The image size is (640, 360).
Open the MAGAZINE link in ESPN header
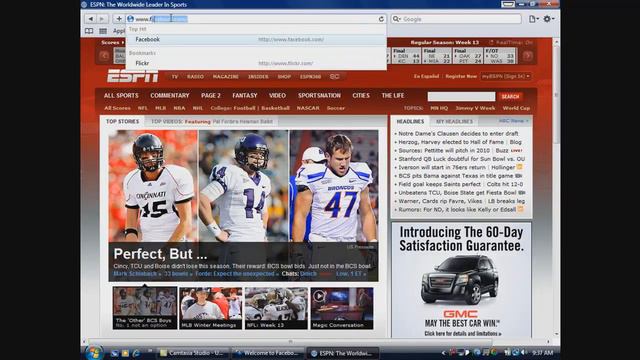(x=225, y=77)
